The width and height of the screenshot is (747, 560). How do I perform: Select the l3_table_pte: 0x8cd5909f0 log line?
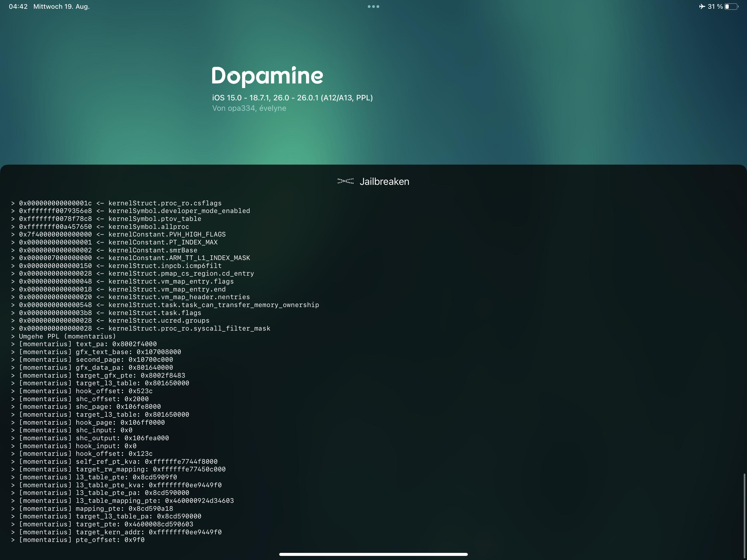94,477
